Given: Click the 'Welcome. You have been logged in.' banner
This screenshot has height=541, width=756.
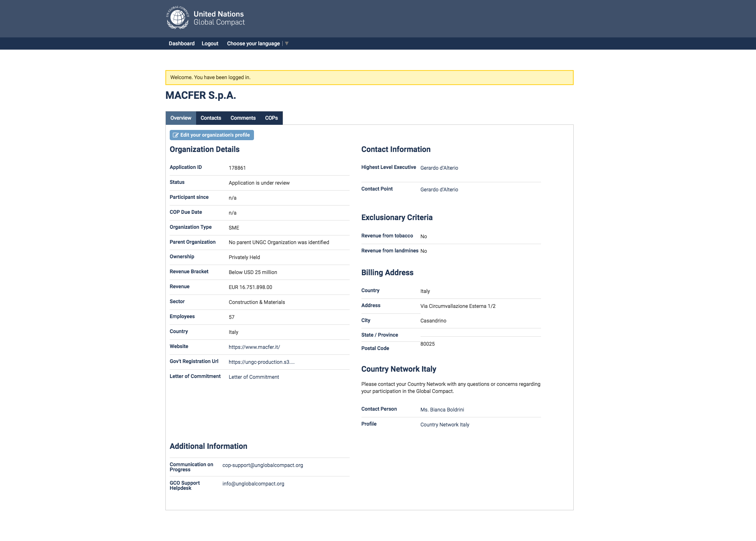Looking at the screenshot, I should point(369,78).
